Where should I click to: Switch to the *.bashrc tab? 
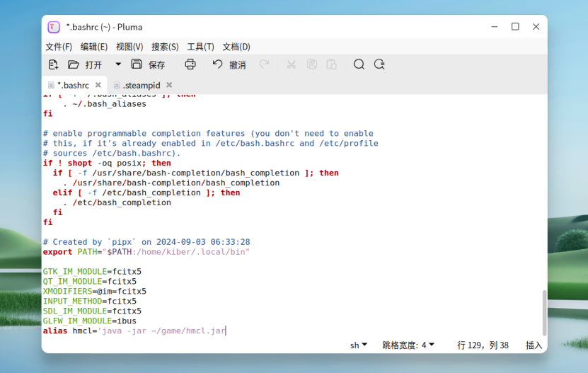coord(73,86)
